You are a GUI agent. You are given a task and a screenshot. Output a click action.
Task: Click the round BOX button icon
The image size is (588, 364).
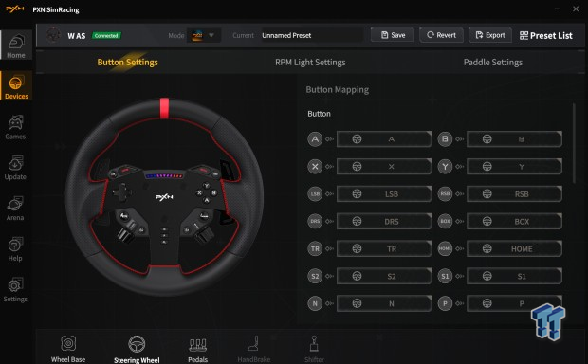click(x=445, y=221)
